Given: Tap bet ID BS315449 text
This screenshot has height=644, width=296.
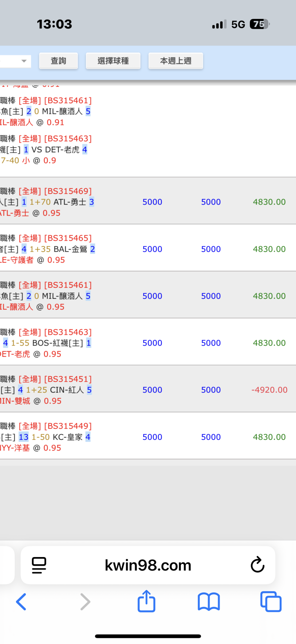Looking at the screenshot, I should (x=68, y=426).
